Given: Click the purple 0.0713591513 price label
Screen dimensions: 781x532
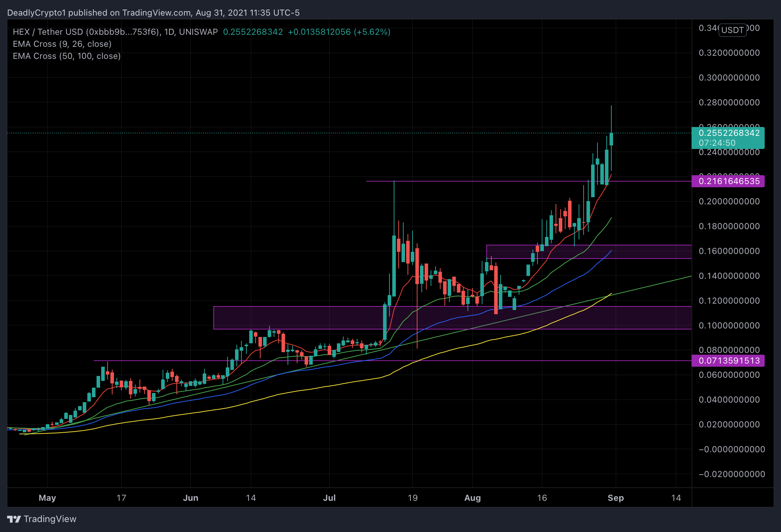Looking at the screenshot, I should coord(729,361).
